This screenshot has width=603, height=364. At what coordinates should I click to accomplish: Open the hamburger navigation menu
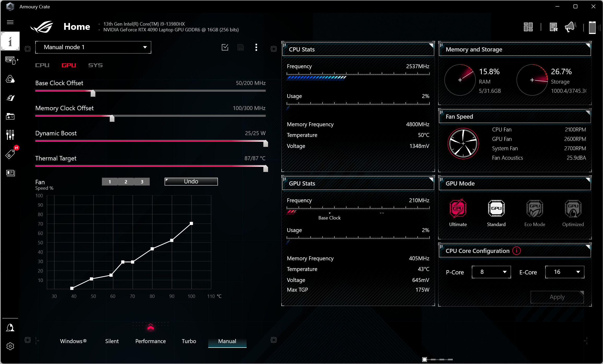click(10, 22)
